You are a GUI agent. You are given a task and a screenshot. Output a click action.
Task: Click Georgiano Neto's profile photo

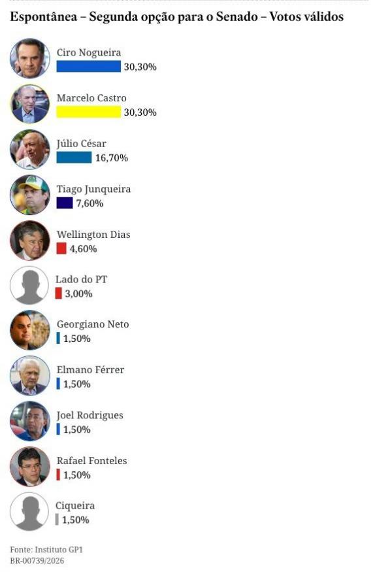(29, 331)
